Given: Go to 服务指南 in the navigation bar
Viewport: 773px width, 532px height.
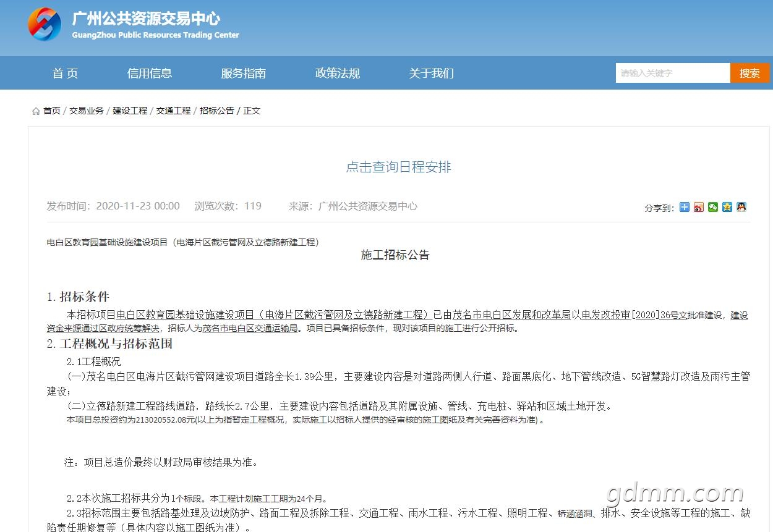Looking at the screenshot, I should click(x=244, y=74).
